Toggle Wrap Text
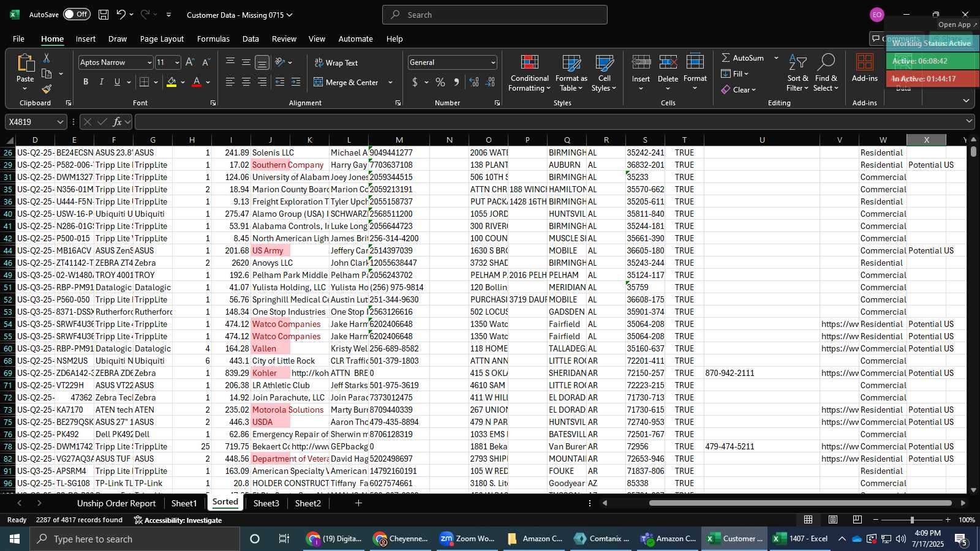This screenshot has height=551, width=980. point(336,62)
